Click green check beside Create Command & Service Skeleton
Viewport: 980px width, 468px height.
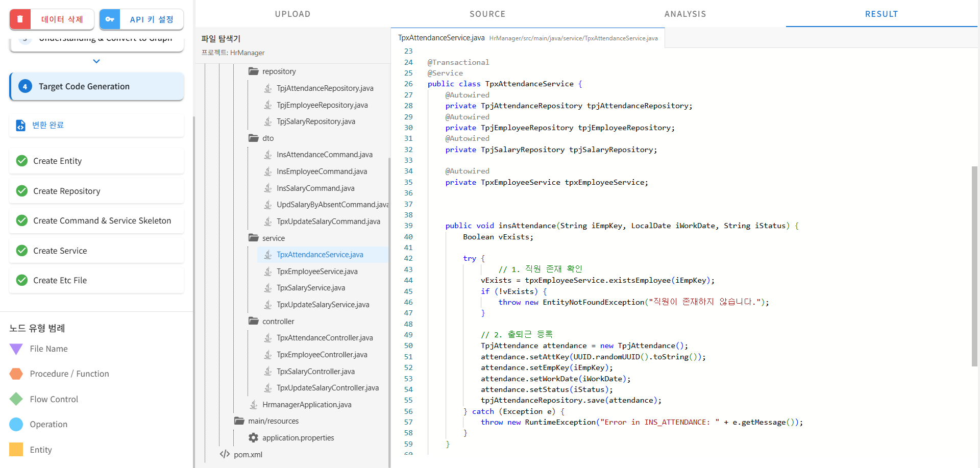click(22, 220)
